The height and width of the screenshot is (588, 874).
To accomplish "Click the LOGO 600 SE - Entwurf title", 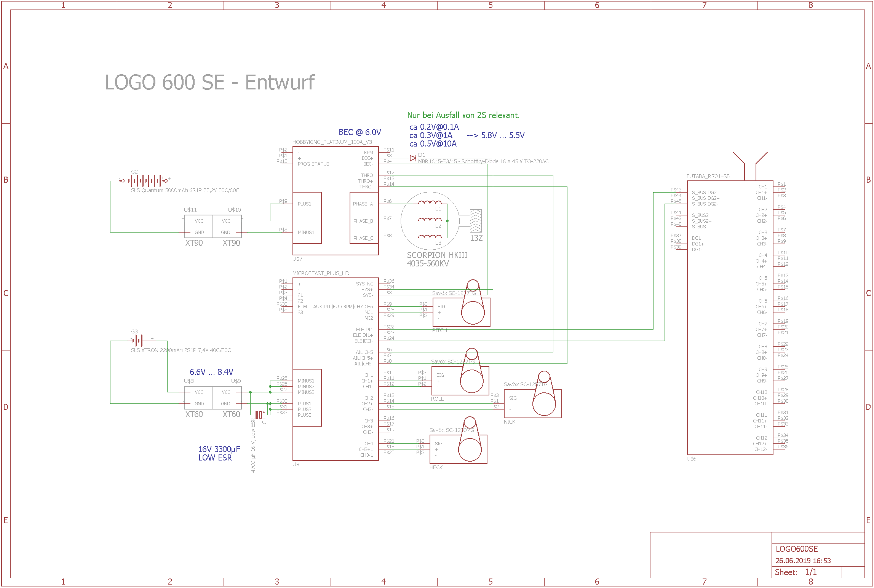I will click(x=209, y=83).
